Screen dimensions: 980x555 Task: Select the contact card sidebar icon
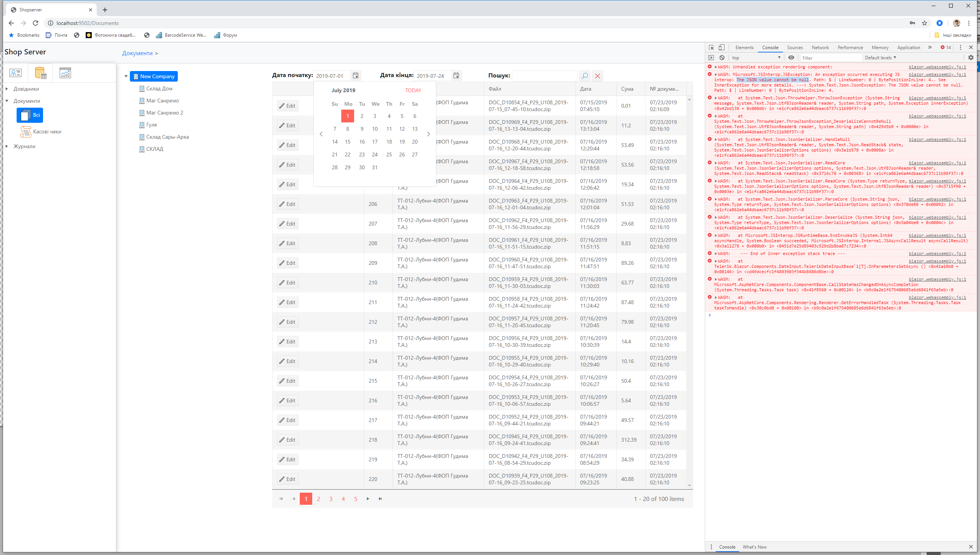15,73
